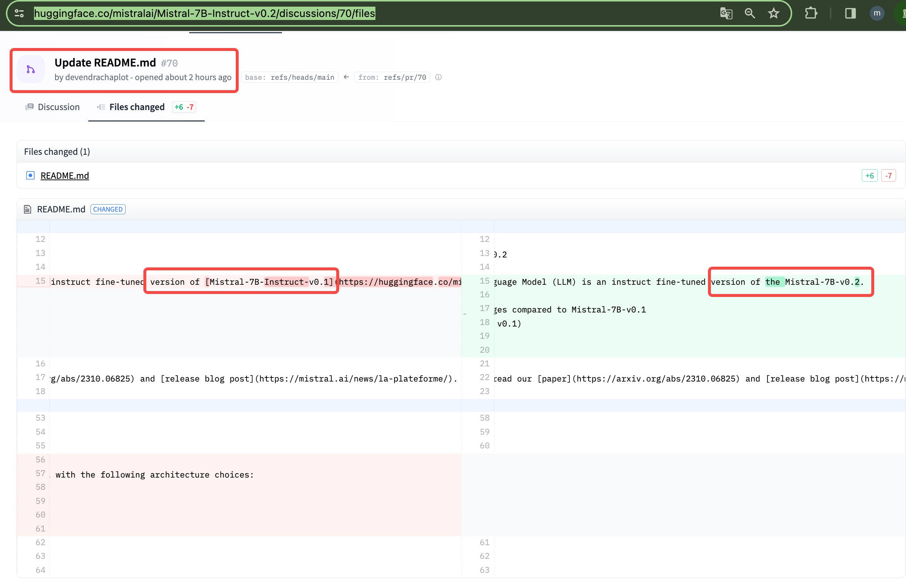The image size is (906, 588).
Task: Click the from: refs/pr/70 label
Action: click(x=392, y=77)
